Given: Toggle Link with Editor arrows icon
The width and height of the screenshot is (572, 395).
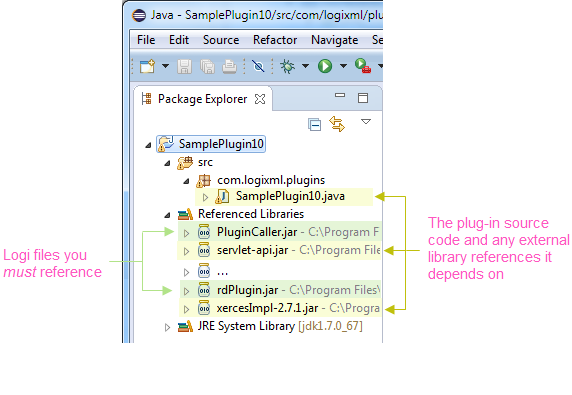Looking at the screenshot, I should click(337, 124).
